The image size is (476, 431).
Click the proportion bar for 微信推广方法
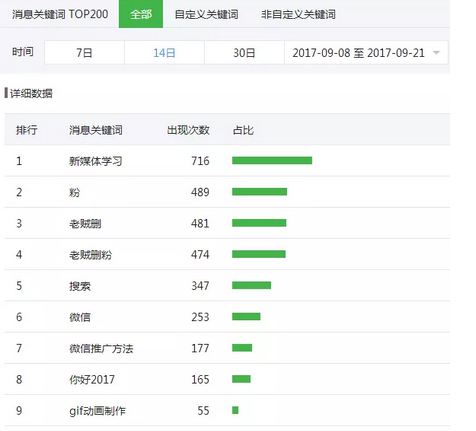242,348
